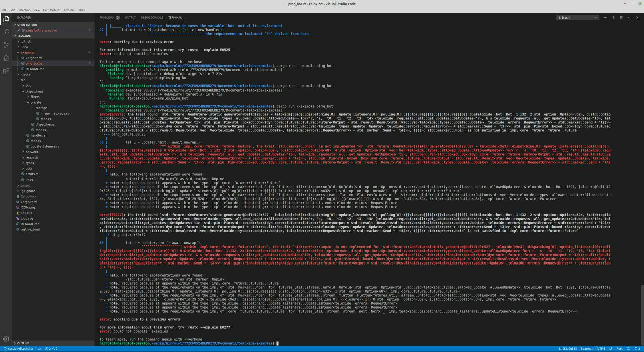Screen dimensions: 644x352
Task: Open errors.rs file
Action: [x=32, y=174]
